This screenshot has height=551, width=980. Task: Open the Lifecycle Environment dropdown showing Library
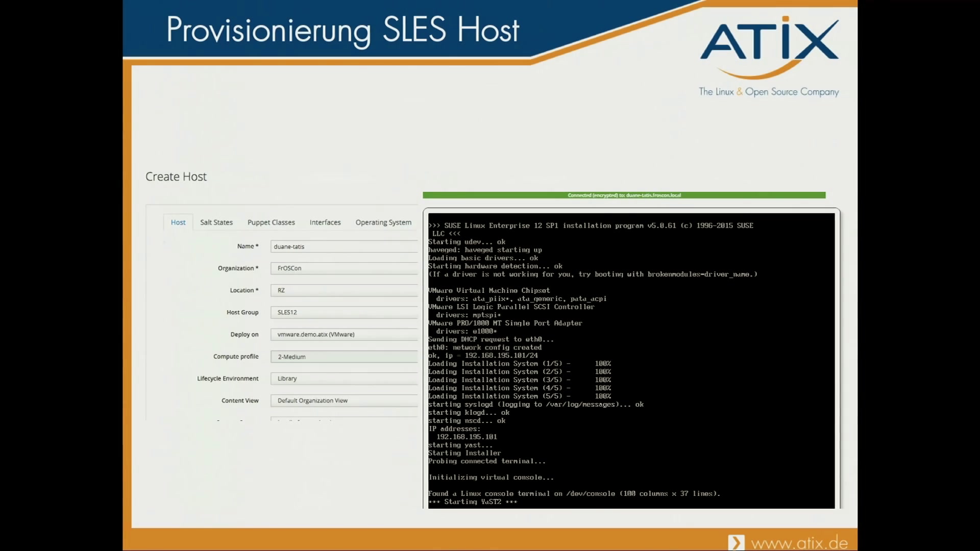pos(344,379)
